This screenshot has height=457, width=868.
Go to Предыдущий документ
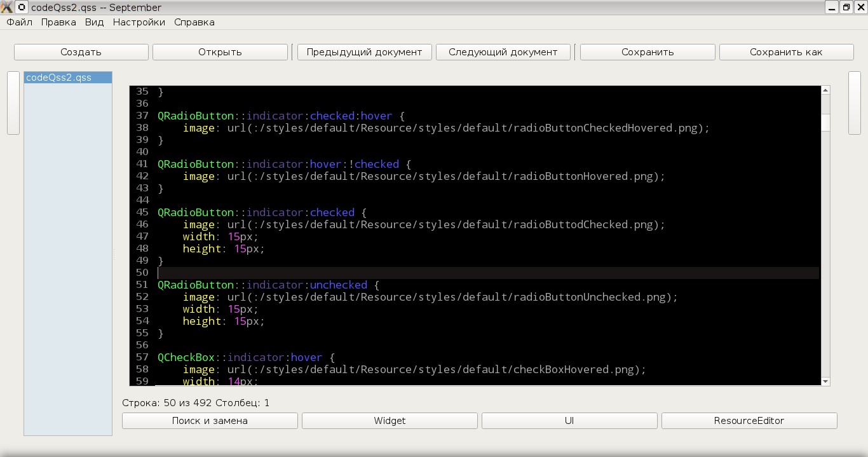coord(364,52)
